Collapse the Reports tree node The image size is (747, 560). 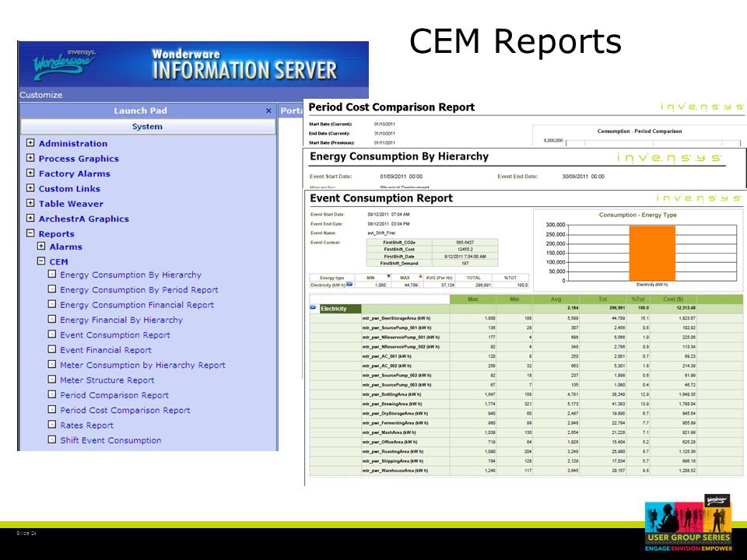coord(30,233)
